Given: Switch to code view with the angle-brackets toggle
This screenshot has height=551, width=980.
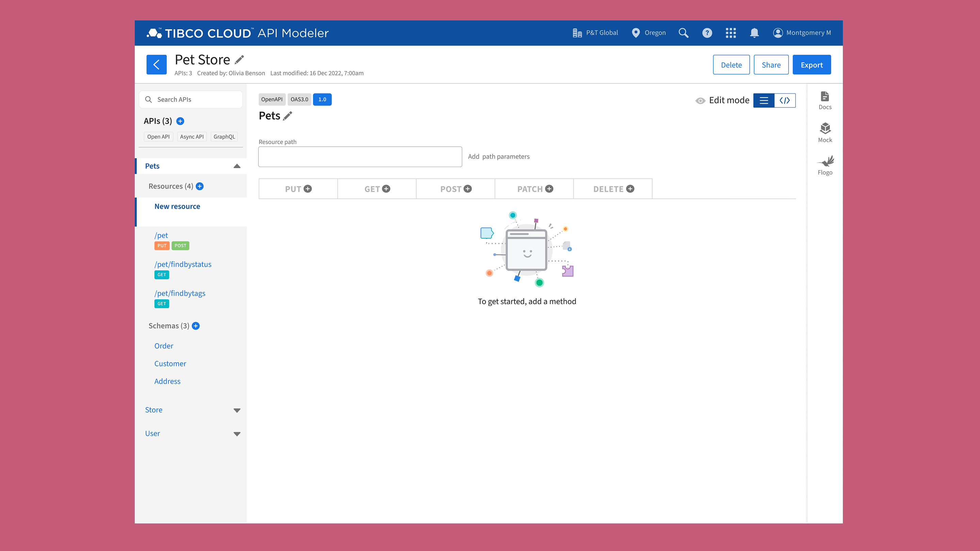Looking at the screenshot, I should [x=785, y=100].
